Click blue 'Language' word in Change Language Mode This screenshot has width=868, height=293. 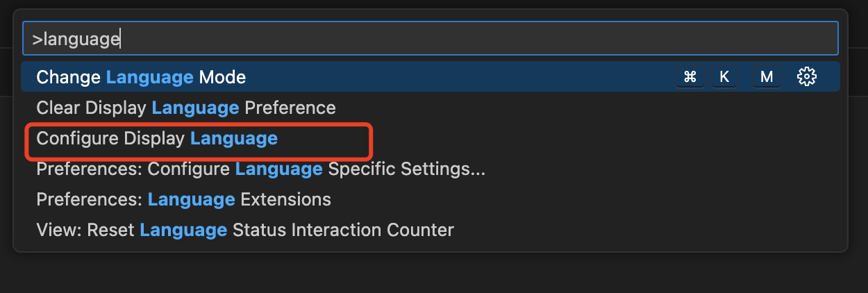click(149, 77)
